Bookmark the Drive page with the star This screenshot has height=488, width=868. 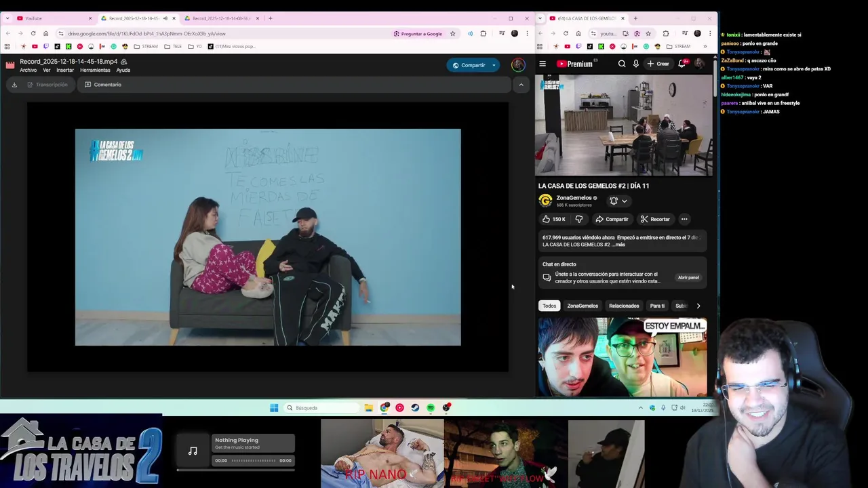[452, 33]
